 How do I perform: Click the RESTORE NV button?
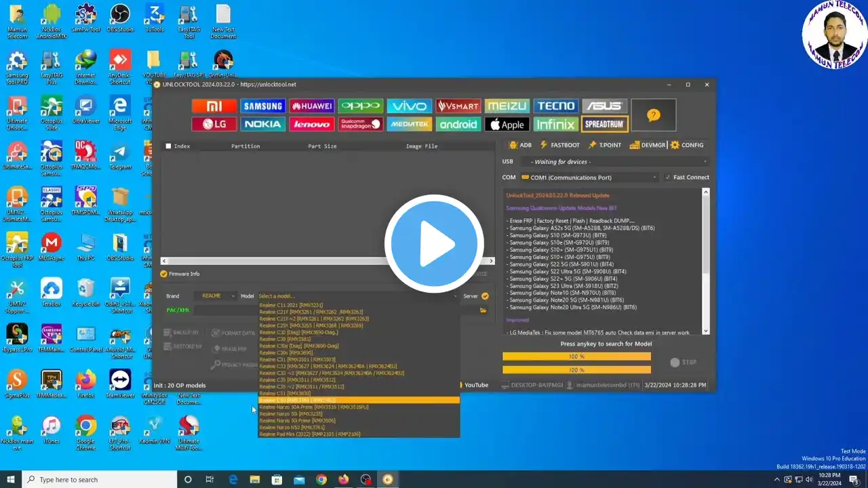click(x=182, y=346)
